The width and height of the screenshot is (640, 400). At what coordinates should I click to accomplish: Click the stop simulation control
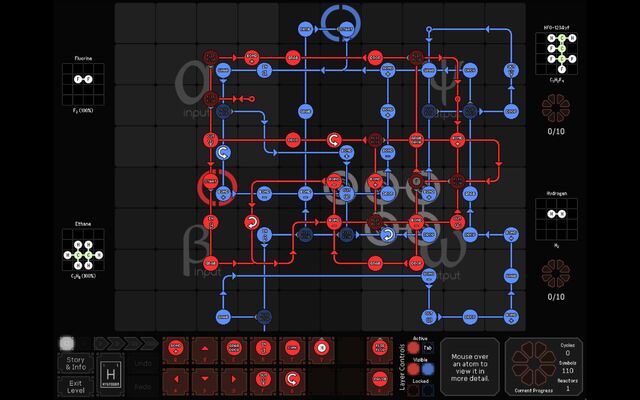pyautogui.click(x=67, y=343)
